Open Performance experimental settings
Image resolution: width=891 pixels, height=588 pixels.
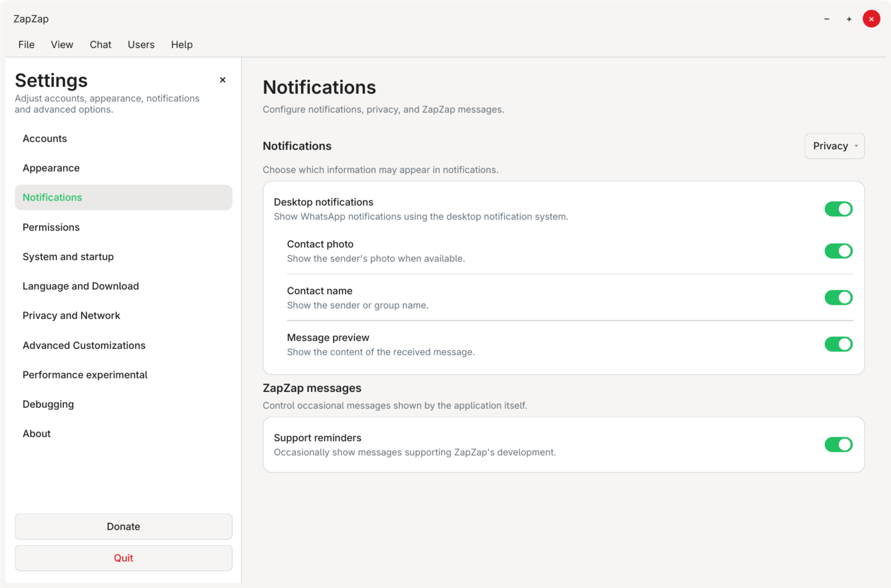coord(123,375)
